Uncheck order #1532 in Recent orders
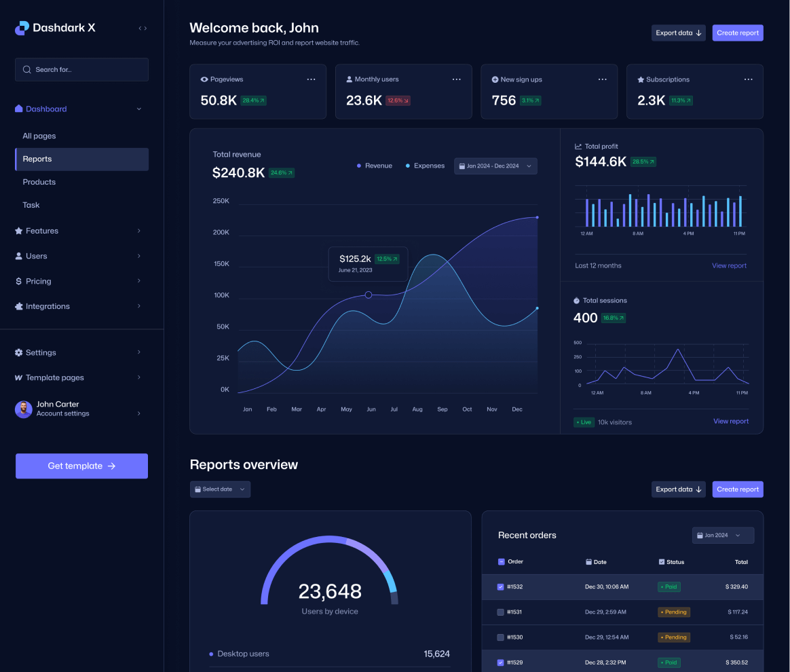 (x=500, y=586)
